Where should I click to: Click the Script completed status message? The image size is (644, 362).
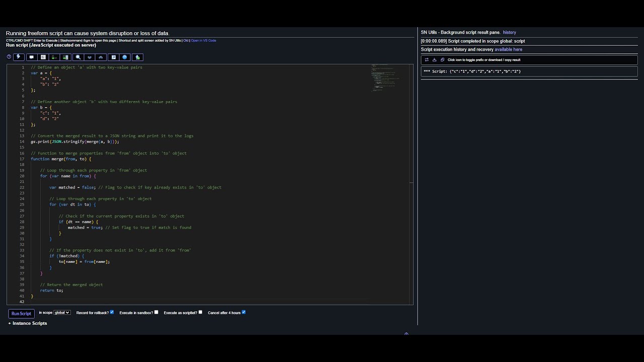tap(473, 41)
